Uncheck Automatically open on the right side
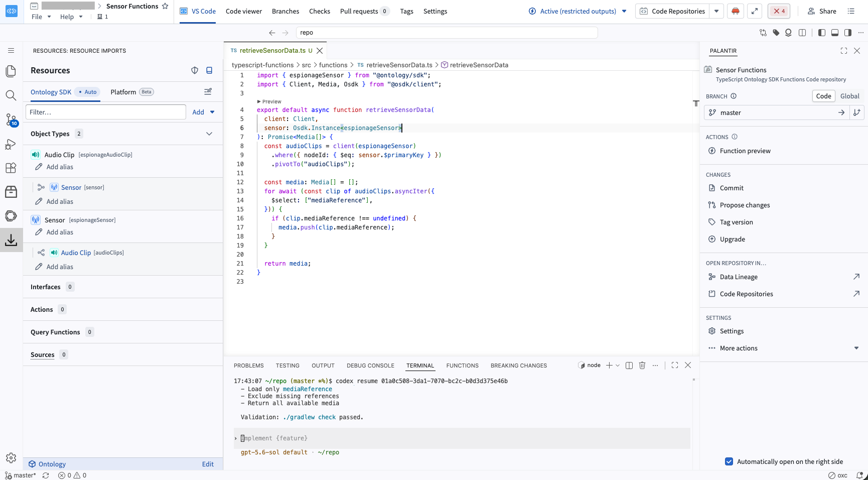The image size is (868, 480). (x=729, y=461)
